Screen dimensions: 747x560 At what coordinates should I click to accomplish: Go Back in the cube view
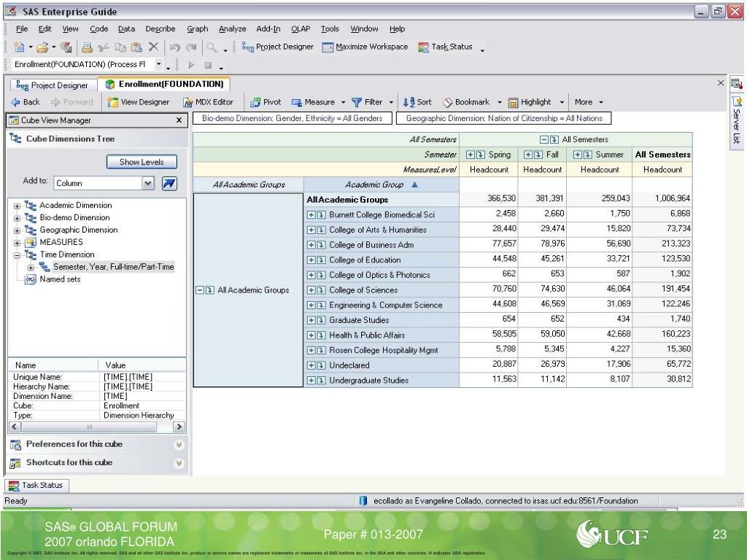[26, 102]
